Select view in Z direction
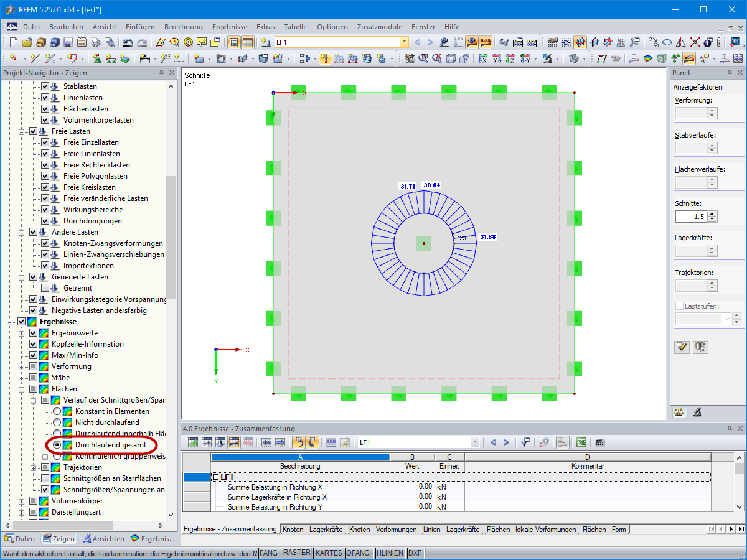The height and width of the screenshot is (560, 747). [510, 58]
